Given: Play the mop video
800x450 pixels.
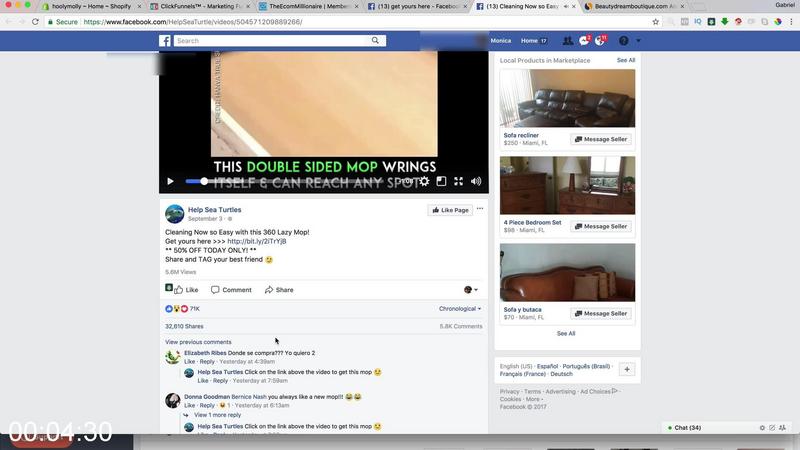Looking at the screenshot, I should coord(170,181).
